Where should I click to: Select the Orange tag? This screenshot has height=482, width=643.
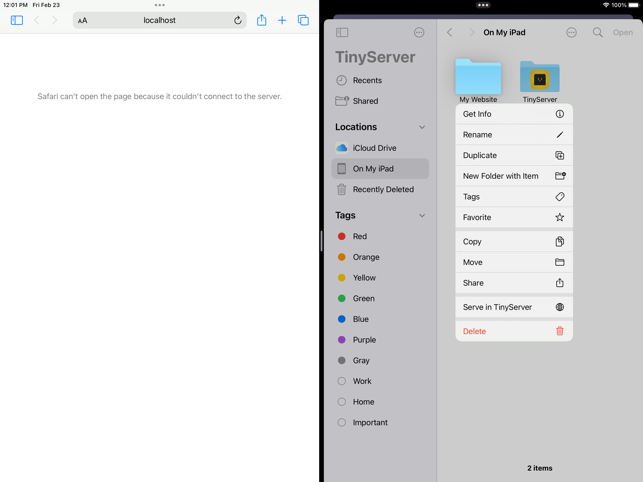[x=380, y=257]
